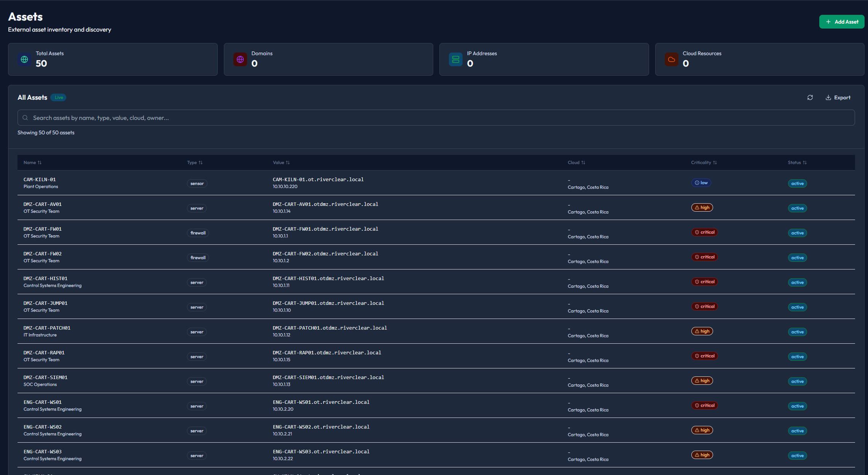Click the Total Assets globe icon
Viewport: 868px width, 475px height.
coord(24,59)
